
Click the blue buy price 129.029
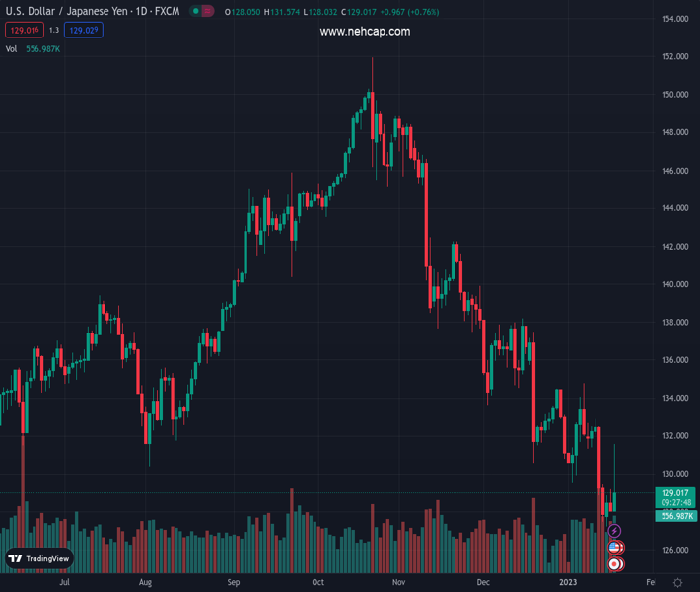pyautogui.click(x=84, y=31)
